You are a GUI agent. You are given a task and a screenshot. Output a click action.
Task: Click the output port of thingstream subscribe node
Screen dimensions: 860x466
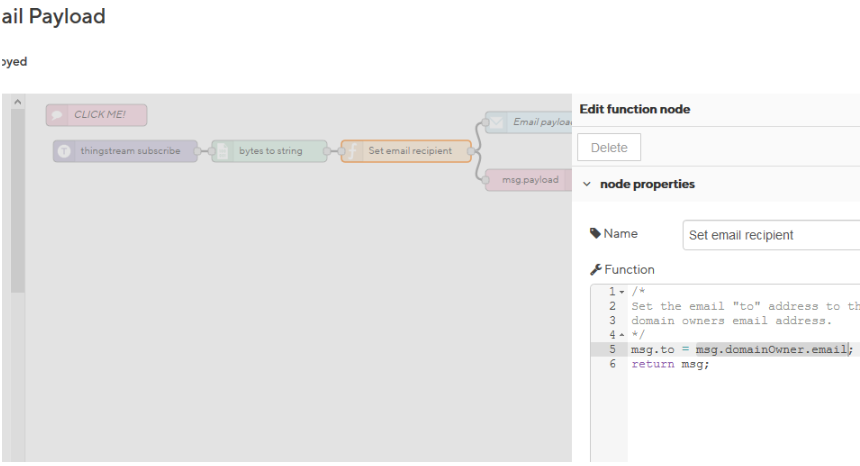(197, 151)
